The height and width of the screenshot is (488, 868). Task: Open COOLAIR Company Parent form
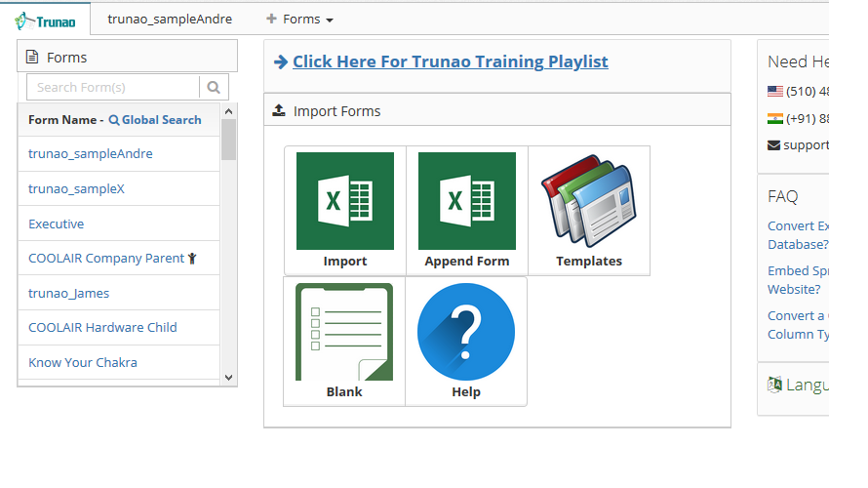point(106,259)
